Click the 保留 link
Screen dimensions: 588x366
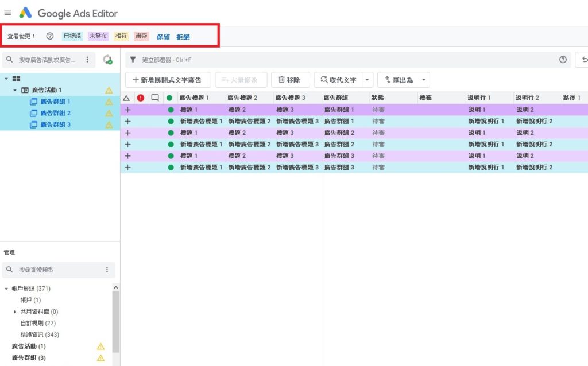pyautogui.click(x=163, y=37)
